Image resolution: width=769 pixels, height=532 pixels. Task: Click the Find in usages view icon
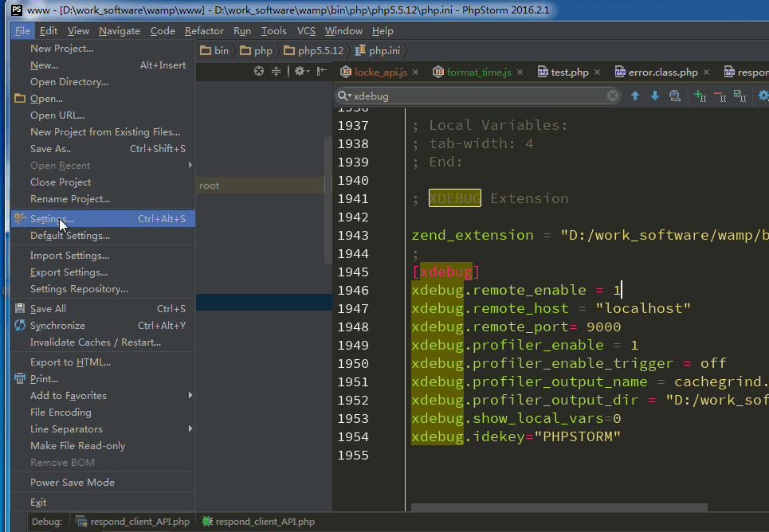point(675,96)
